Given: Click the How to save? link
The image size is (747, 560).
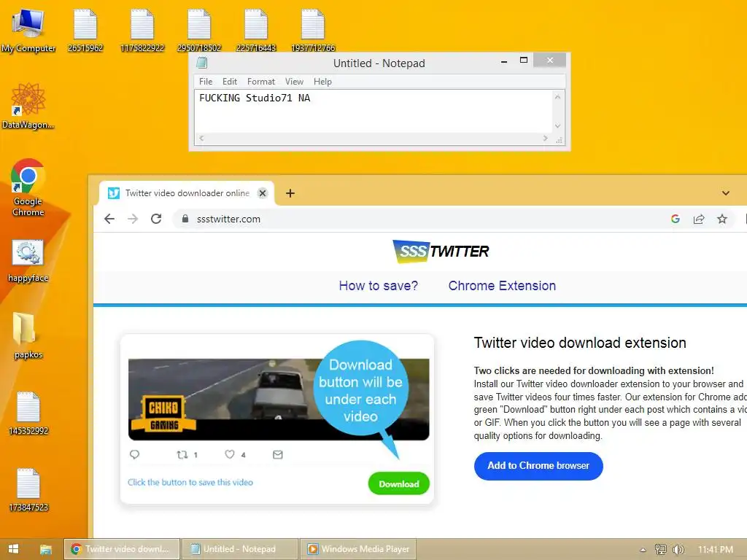Looking at the screenshot, I should (379, 286).
